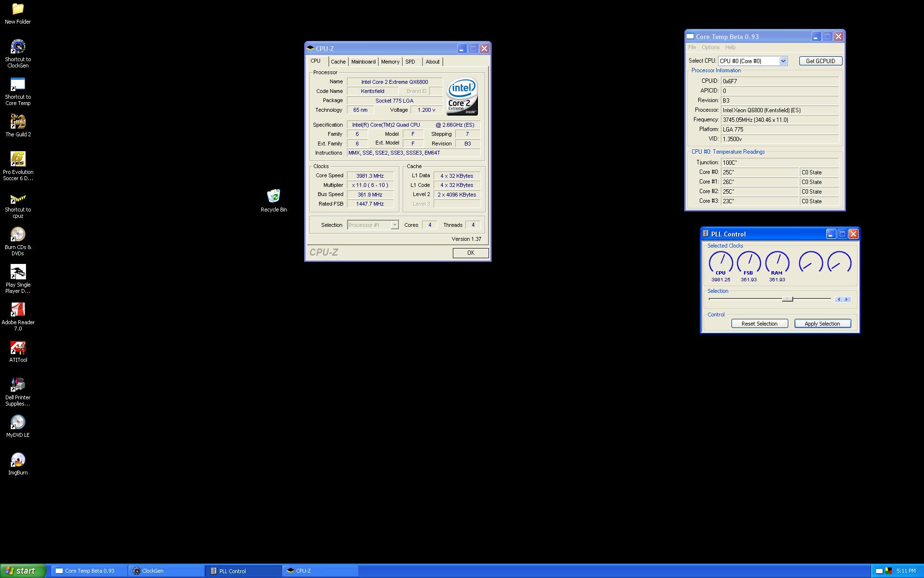Screen dimensions: 924x578
Task: Click the PLL Control title bar icon
Action: click(x=706, y=234)
